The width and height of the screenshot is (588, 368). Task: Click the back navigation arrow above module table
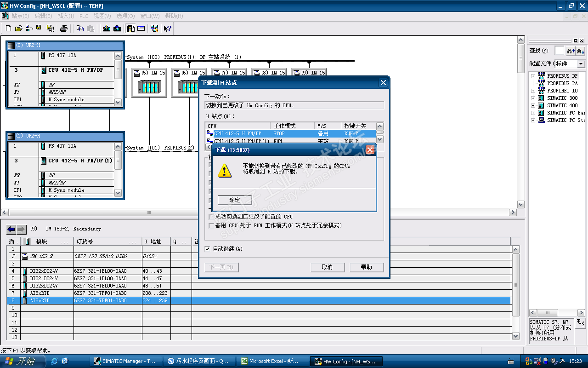coord(11,229)
